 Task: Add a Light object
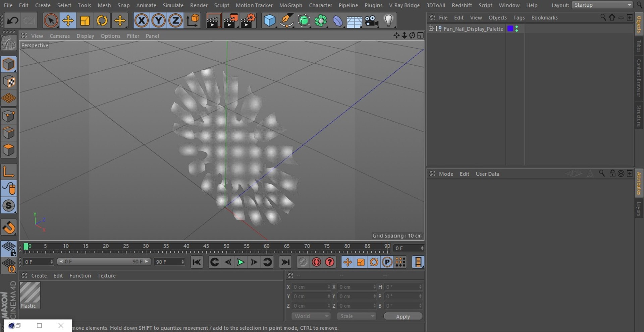[388, 21]
